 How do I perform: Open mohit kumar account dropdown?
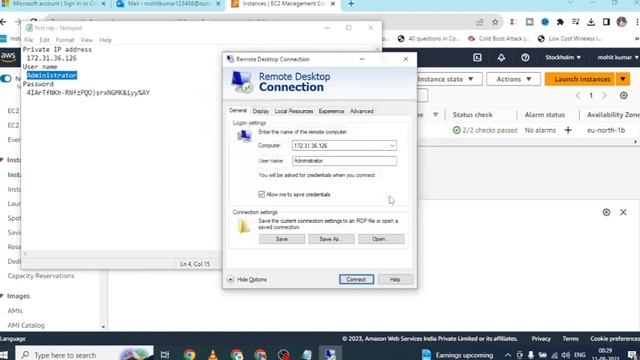pos(618,58)
